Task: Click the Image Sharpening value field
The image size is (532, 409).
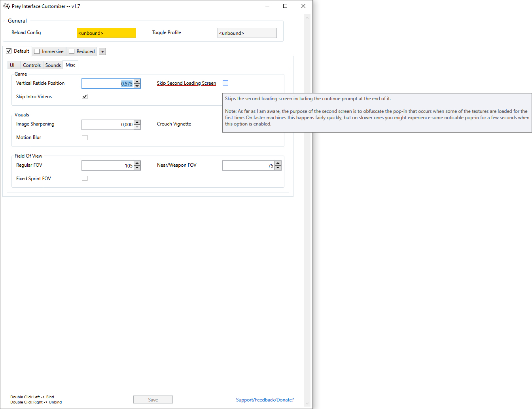Action: pyautogui.click(x=108, y=124)
